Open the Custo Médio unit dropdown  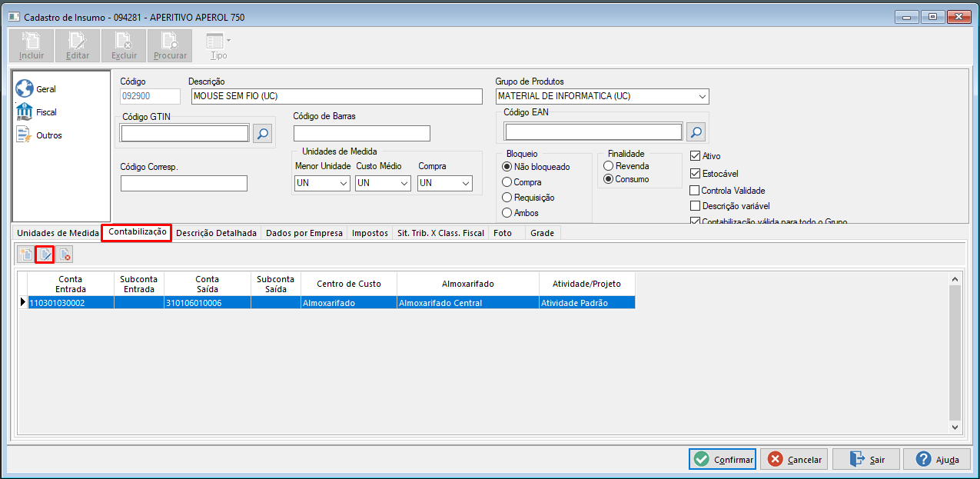tap(404, 183)
